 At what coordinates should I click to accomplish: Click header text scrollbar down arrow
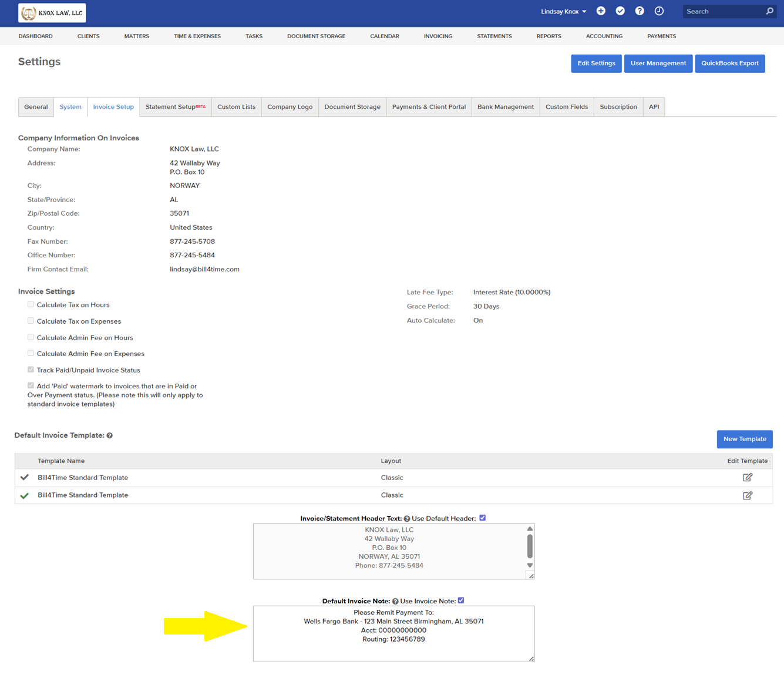click(x=530, y=565)
